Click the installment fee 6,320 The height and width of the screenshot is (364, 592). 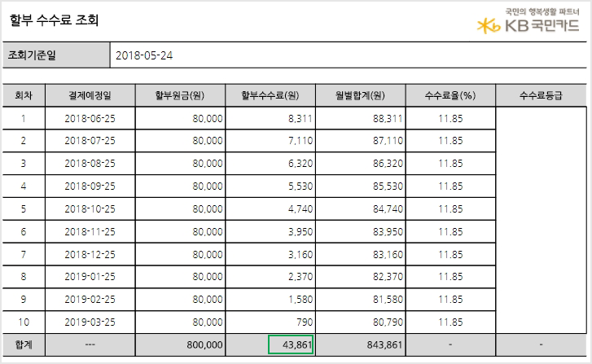[300, 164]
